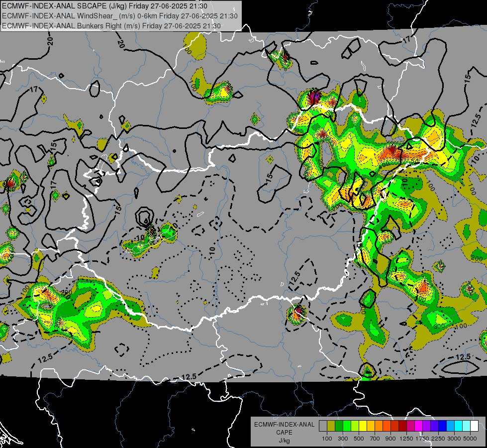Click the pale cyan legend swatch

(467, 426)
